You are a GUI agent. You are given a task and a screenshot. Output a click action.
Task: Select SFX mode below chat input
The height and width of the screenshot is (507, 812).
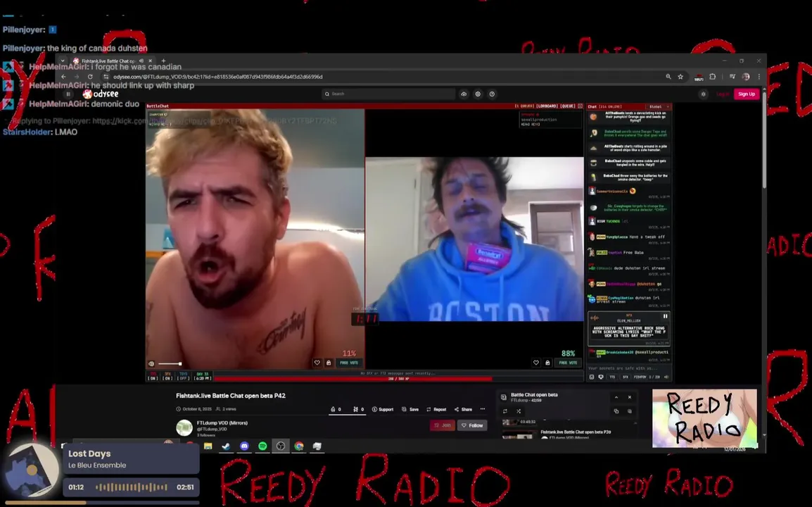point(625,377)
